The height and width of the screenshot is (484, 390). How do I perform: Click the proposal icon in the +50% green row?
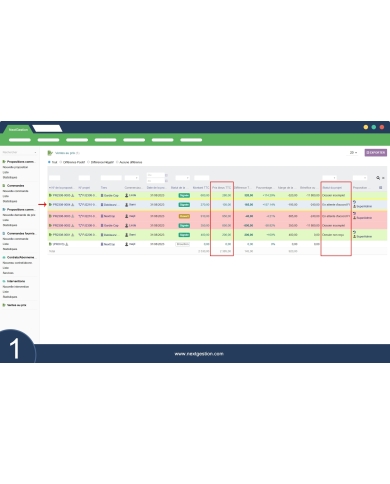(x=50, y=235)
